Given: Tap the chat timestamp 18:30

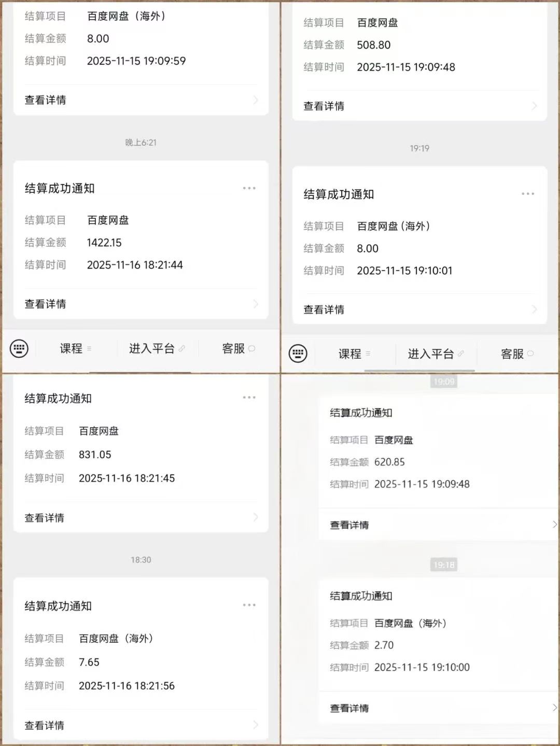Looking at the screenshot, I should coord(141,560).
